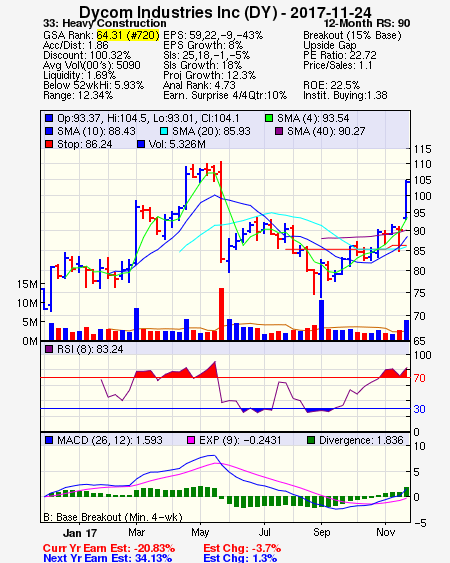
Task: Click the 'Below 52wkHi: 5.93%' value
Action: coord(93,85)
